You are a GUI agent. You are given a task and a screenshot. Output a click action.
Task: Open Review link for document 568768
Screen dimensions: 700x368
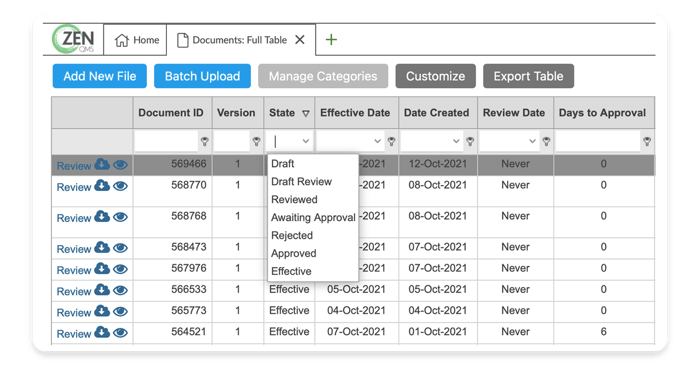point(74,218)
